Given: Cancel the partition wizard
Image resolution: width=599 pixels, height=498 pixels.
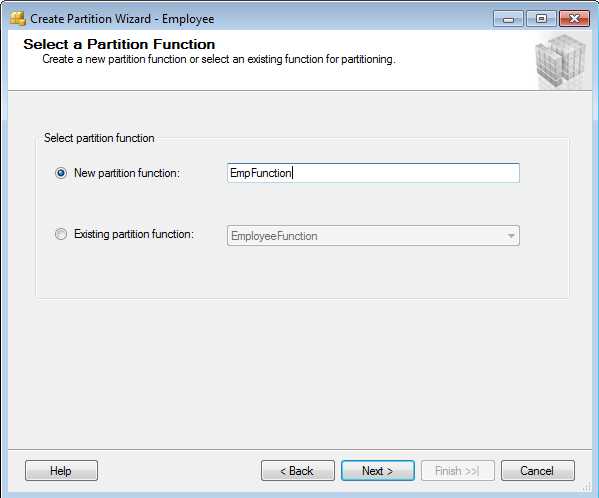Looking at the screenshot, I should (x=537, y=471).
